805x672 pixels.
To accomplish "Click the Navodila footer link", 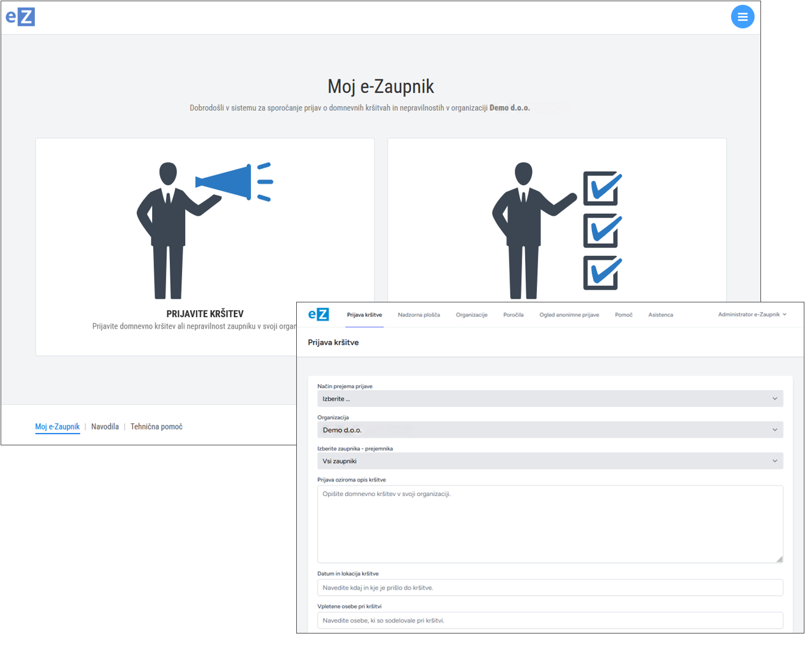I will pyautogui.click(x=105, y=426).
